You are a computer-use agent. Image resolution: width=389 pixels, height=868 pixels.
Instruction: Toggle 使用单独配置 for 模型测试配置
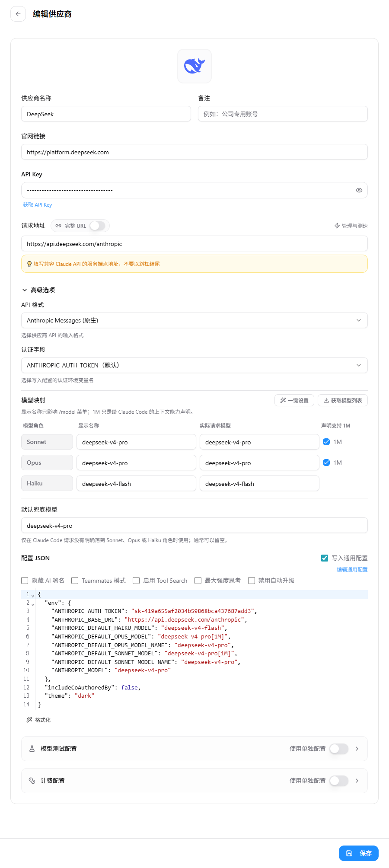click(339, 749)
